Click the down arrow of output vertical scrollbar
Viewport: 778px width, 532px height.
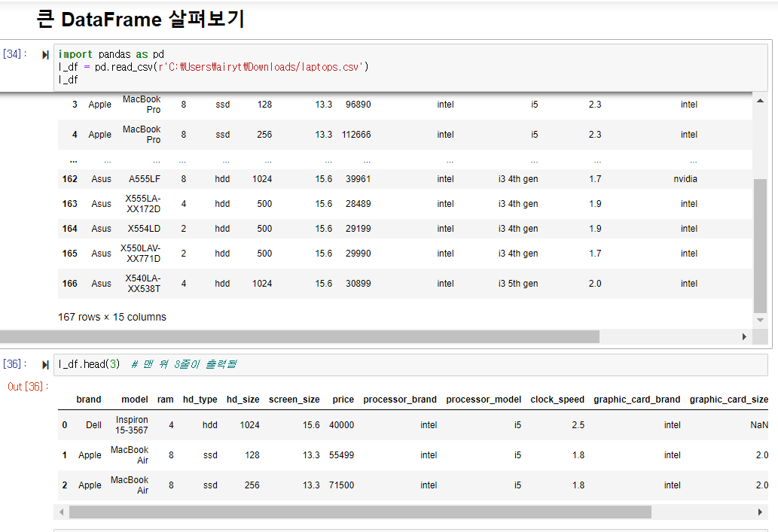tap(760, 321)
